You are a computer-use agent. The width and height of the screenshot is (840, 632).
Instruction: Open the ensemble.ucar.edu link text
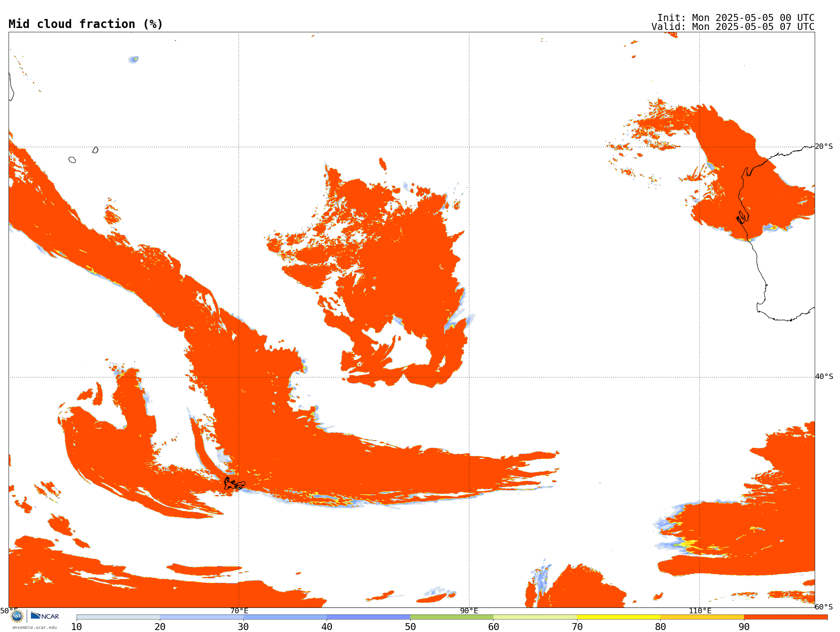(35, 627)
